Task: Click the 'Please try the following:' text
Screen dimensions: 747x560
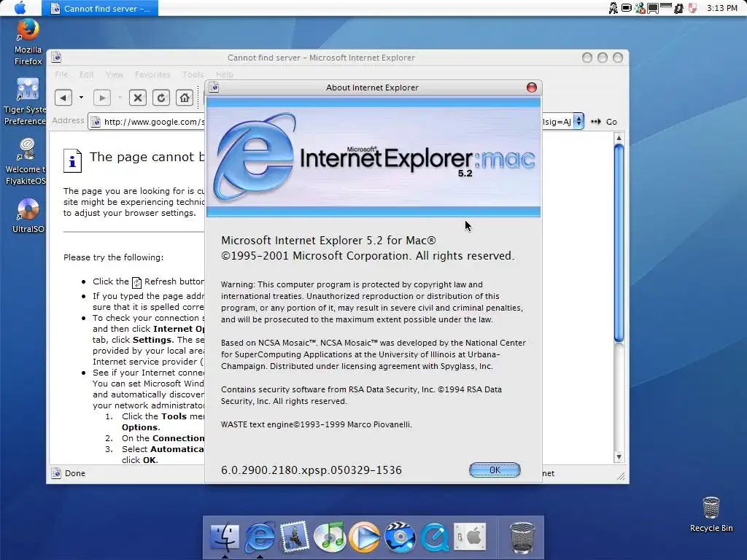Action: pyautogui.click(x=113, y=257)
